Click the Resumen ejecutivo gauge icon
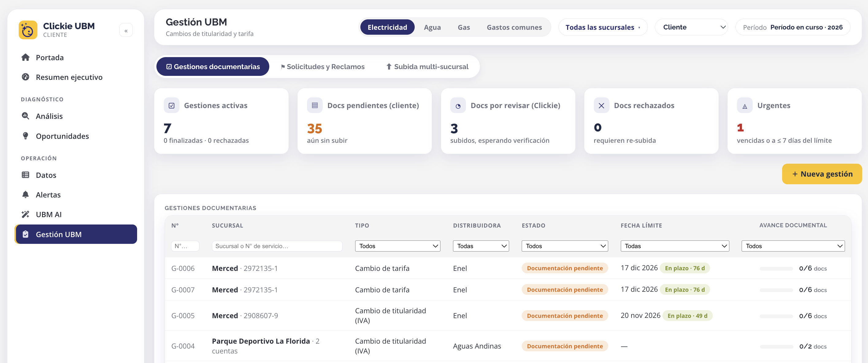This screenshot has width=868, height=363. (25, 77)
